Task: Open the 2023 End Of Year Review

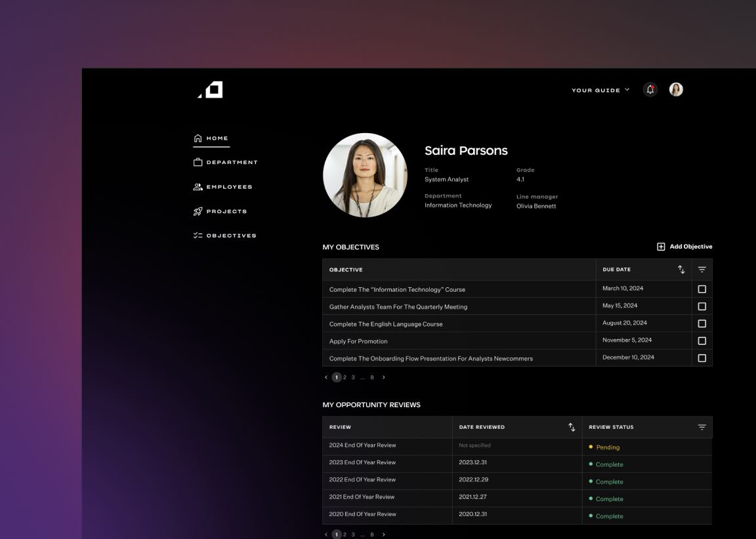Action: (362, 462)
